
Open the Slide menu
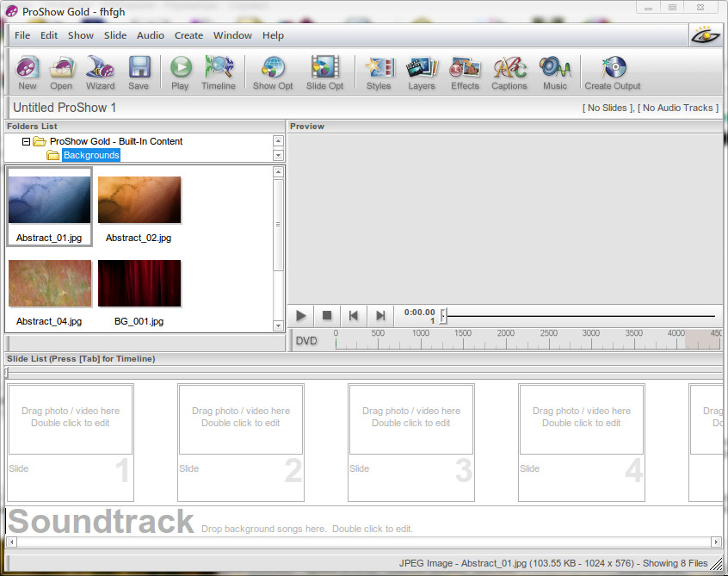(x=115, y=35)
